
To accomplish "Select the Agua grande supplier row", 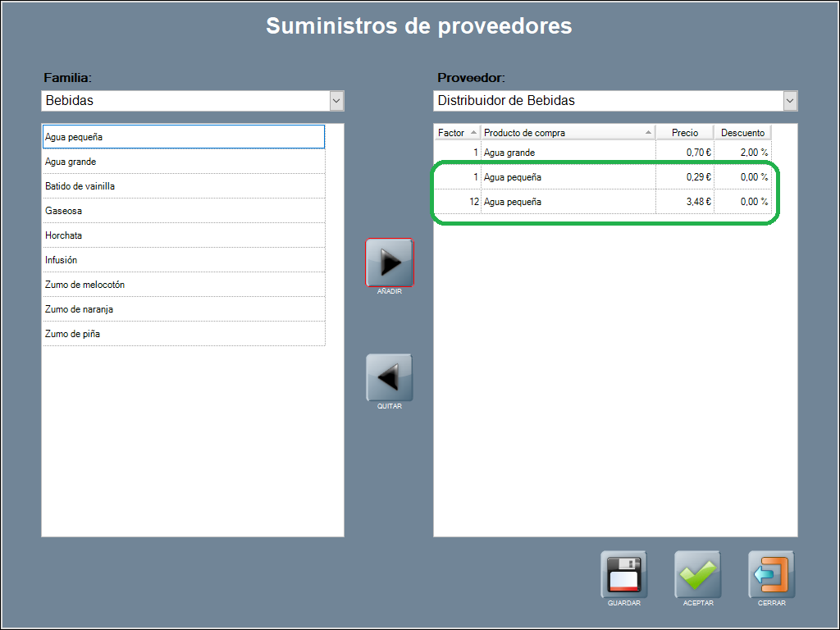I will (566, 153).
